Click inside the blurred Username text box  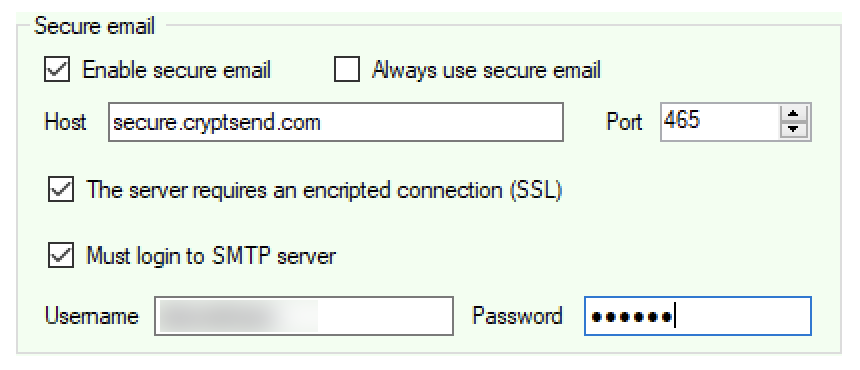coord(304,316)
